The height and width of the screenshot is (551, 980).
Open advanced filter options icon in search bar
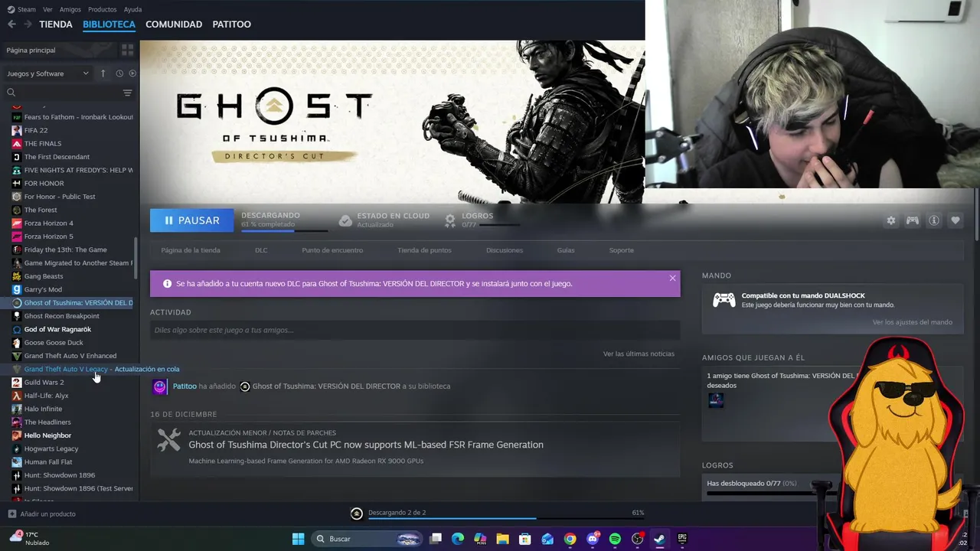point(127,93)
